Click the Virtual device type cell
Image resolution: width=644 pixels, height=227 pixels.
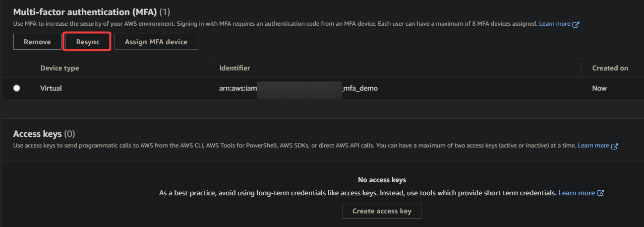(51, 88)
